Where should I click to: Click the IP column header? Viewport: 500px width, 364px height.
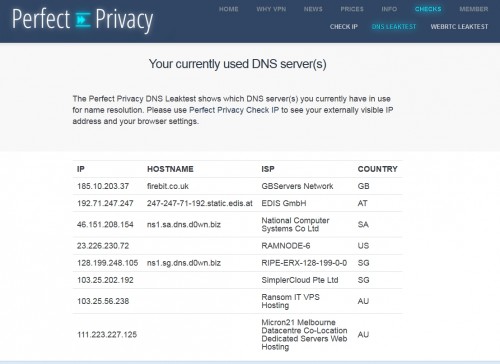[x=81, y=169]
